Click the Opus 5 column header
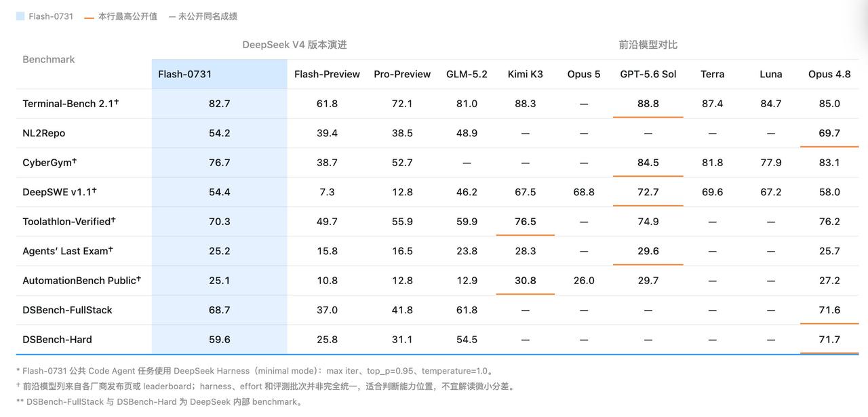The height and width of the screenshot is (417, 868). (x=584, y=74)
